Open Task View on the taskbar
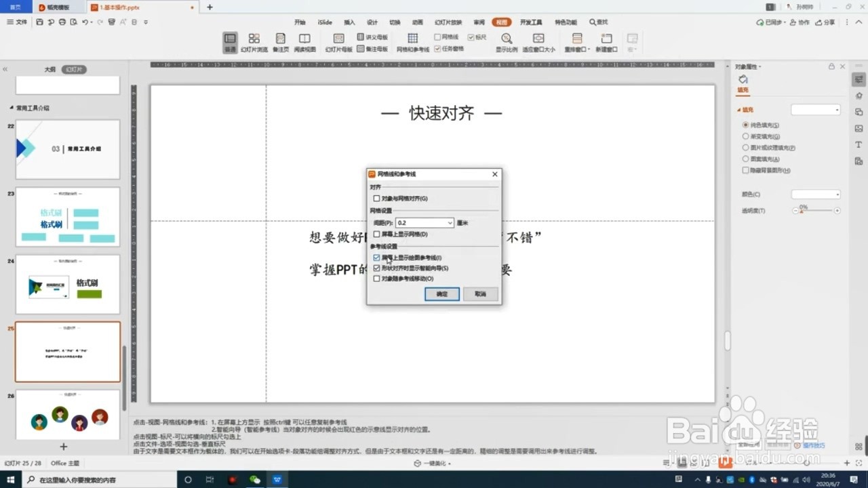The width and height of the screenshot is (868, 488). tap(210, 479)
